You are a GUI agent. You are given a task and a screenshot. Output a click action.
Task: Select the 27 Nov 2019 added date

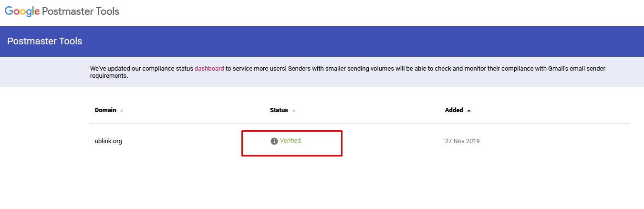pos(462,141)
